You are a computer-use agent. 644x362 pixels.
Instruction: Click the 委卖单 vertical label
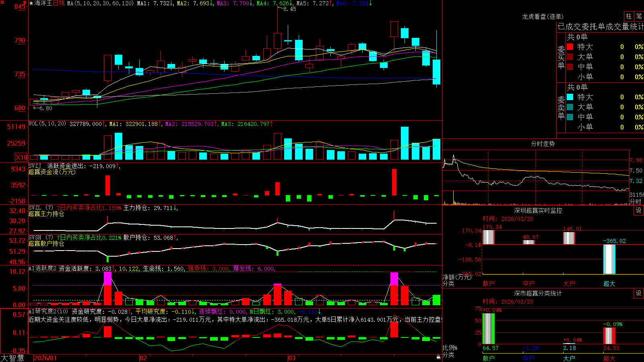tap(561, 108)
